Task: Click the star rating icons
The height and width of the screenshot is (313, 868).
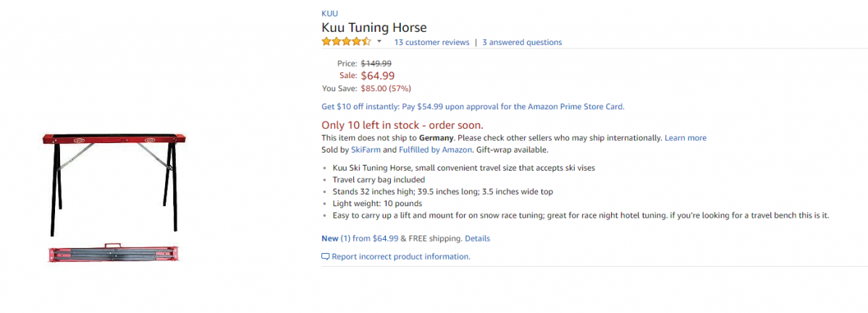Action: [346, 42]
